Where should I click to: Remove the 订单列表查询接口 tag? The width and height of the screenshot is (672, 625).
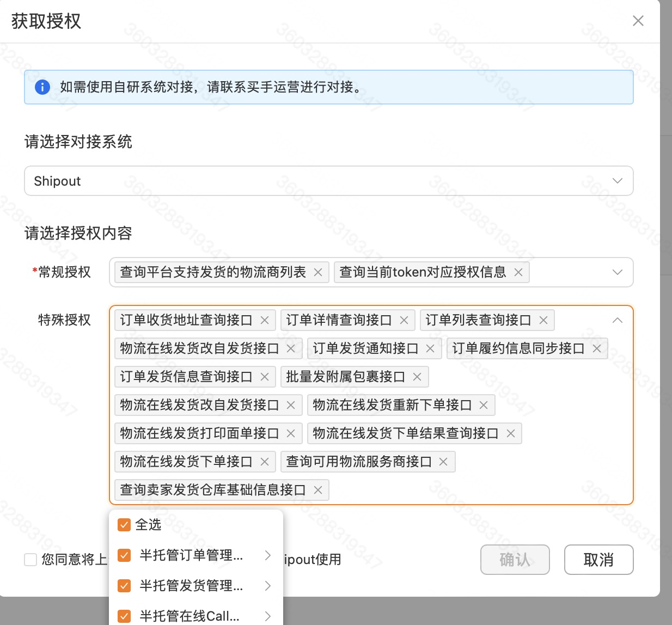pyautogui.click(x=543, y=320)
